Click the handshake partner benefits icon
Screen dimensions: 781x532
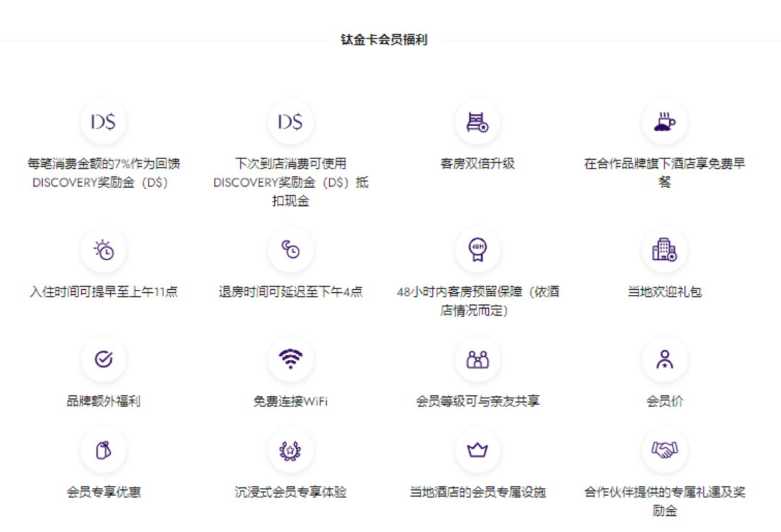pyautogui.click(x=664, y=450)
